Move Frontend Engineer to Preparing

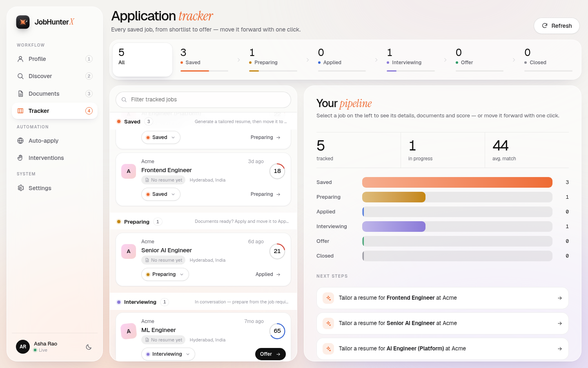pyautogui.click(x=265, y=194)
